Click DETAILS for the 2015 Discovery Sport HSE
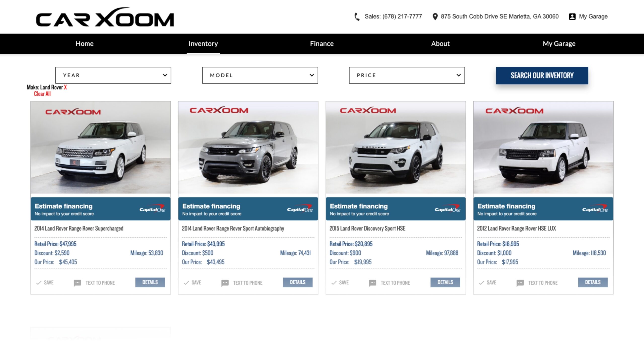 click(x=445, y=282)
